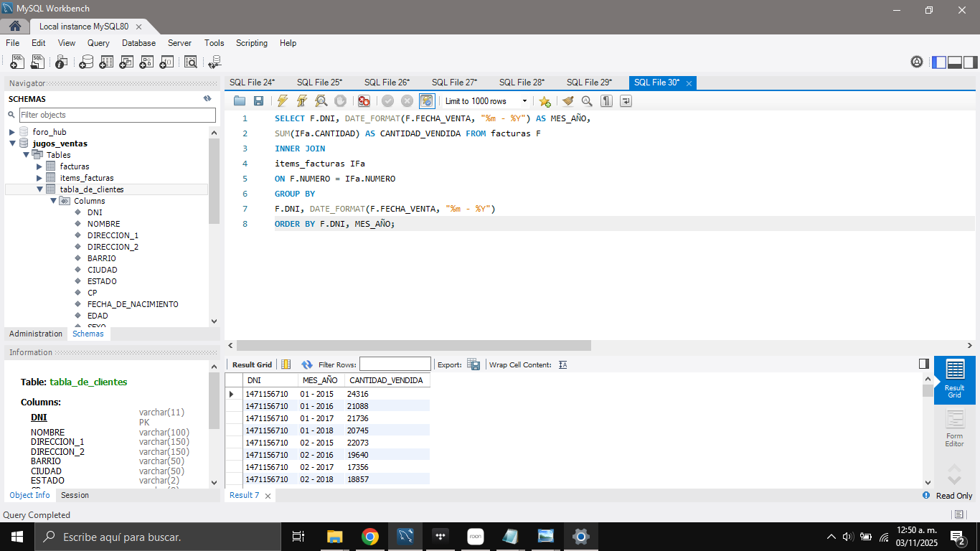This screenshot has width=980, height=551.
Task: Open the Limit to 1000 rows dropdown
Action: click(x=524, y=101)
